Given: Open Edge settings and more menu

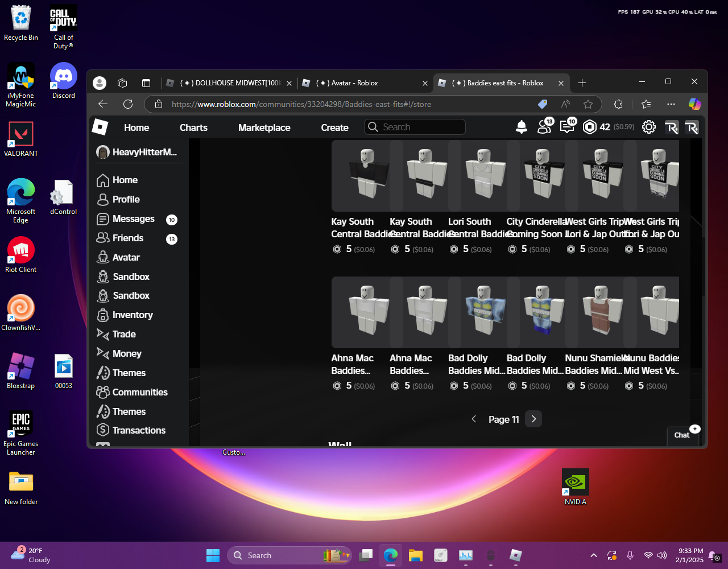Looking at the screenshot, I should click(671, 104).
